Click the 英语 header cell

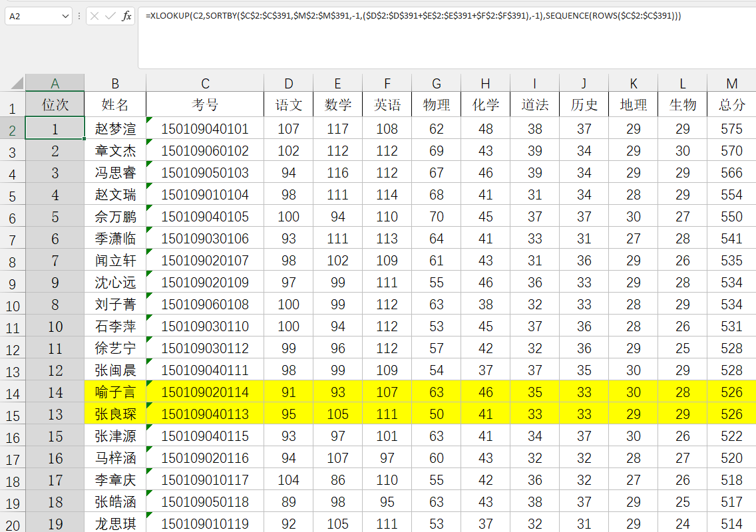coord(387,104)
